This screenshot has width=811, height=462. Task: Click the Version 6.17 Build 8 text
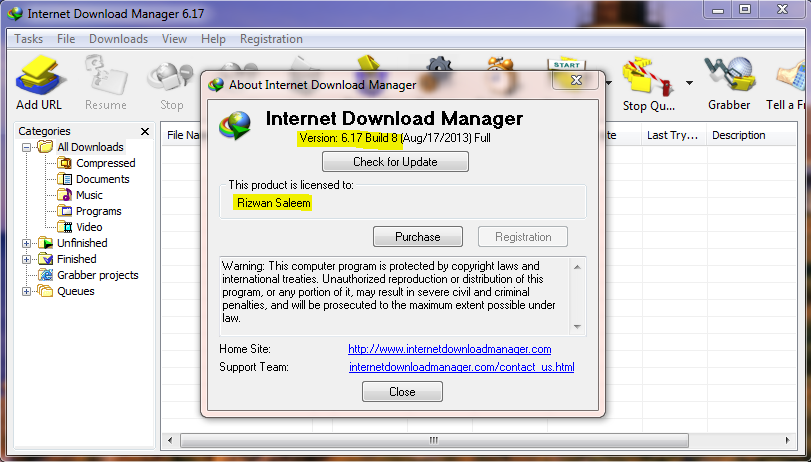tap(349, 138)
